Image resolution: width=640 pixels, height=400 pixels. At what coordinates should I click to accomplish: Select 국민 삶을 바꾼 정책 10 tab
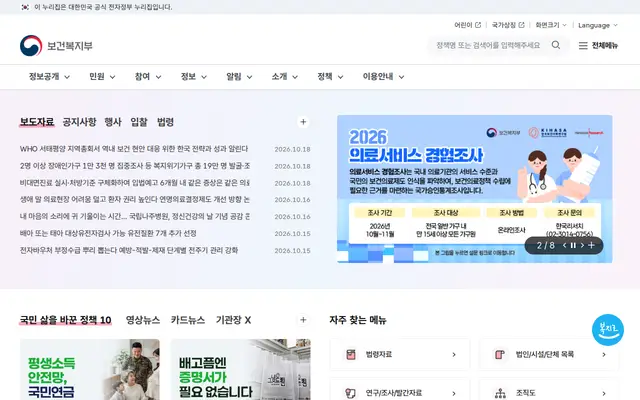point(65,320)
